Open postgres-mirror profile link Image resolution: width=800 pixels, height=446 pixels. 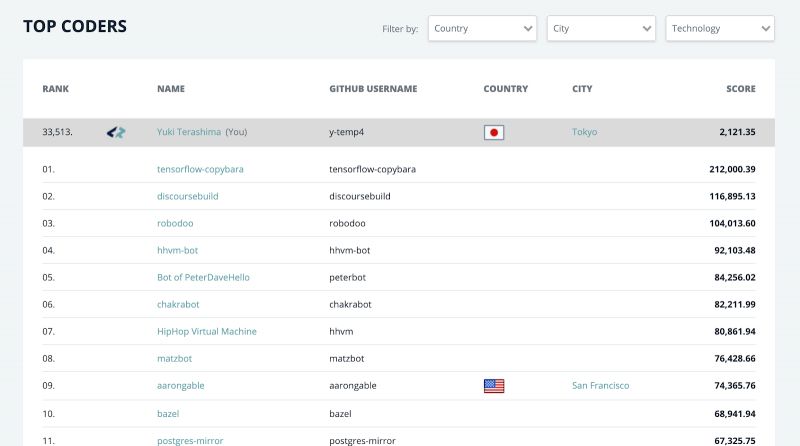[190, 440]
